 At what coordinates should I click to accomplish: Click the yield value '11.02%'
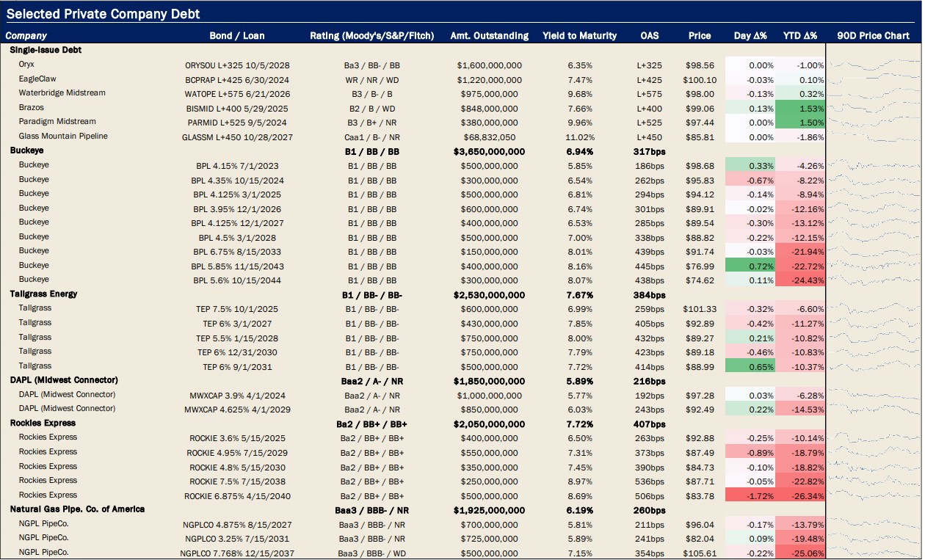[579, 137]
